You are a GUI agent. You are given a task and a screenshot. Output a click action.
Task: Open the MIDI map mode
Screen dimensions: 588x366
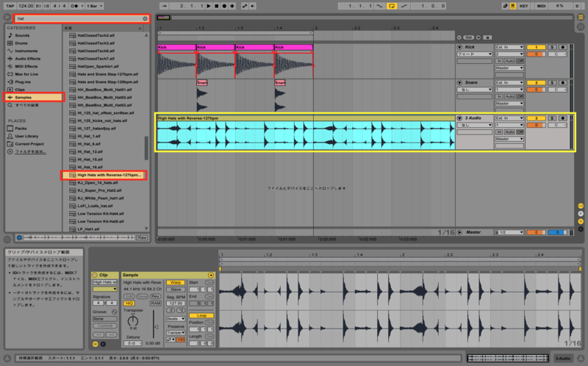point(541,6)
